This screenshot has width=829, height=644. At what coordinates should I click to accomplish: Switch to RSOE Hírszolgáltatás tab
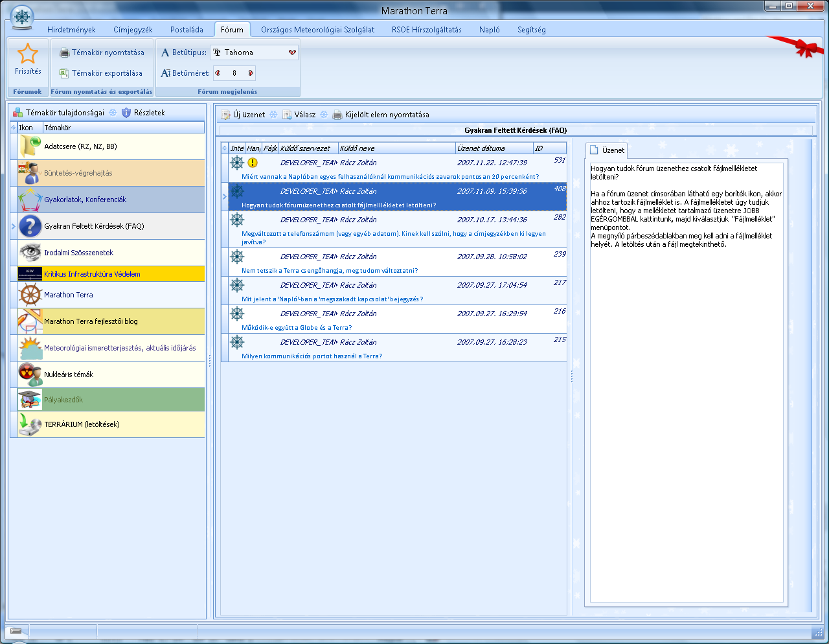pyautogui.click(x=427, y=30)
